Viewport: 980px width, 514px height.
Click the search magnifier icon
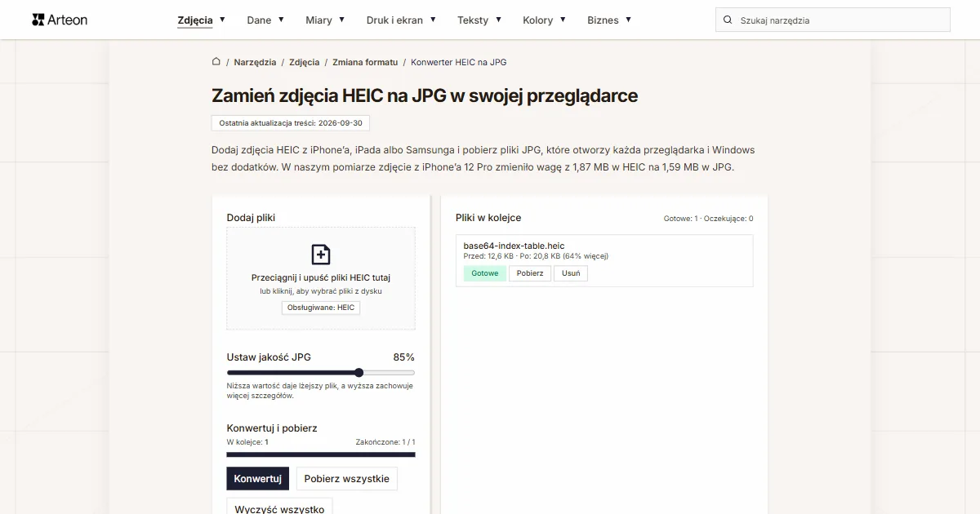tap(728, 20)
